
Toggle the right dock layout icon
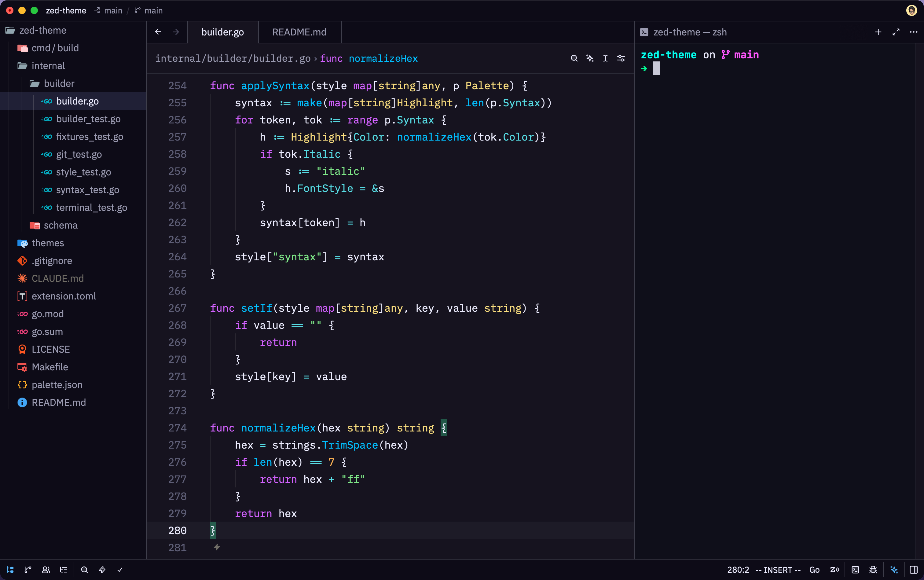click(x=914, y=570)
